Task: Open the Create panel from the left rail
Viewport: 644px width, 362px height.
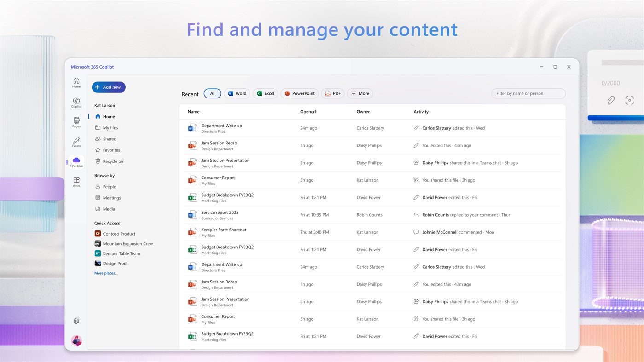Action: pos(76,142)
